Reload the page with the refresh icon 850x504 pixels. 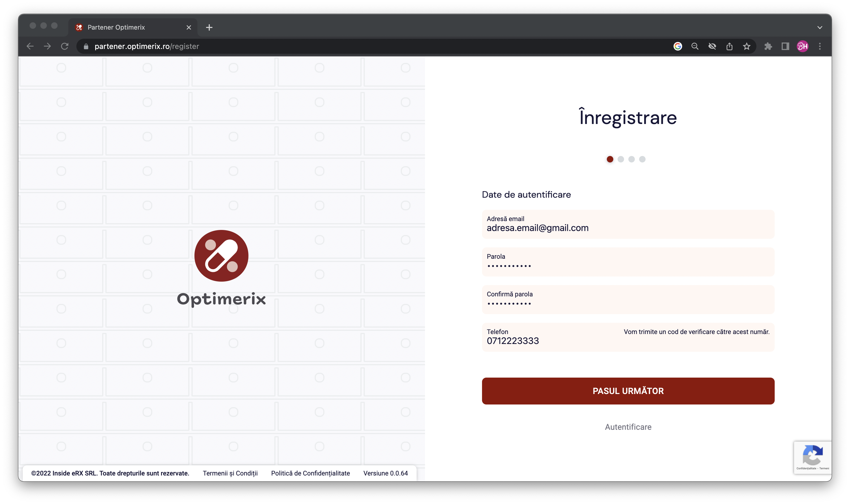point(65,46)
